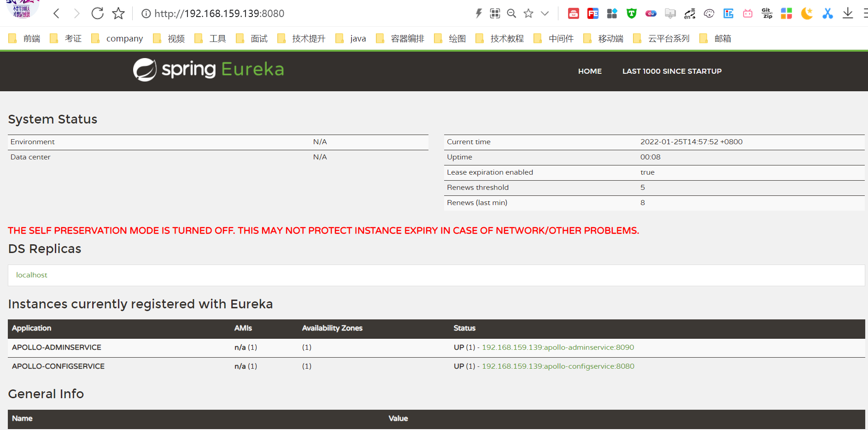This screenshot has height=430, width=868.
Task: Click the site info icon in address bar
Action: click(x=146, y=14)
